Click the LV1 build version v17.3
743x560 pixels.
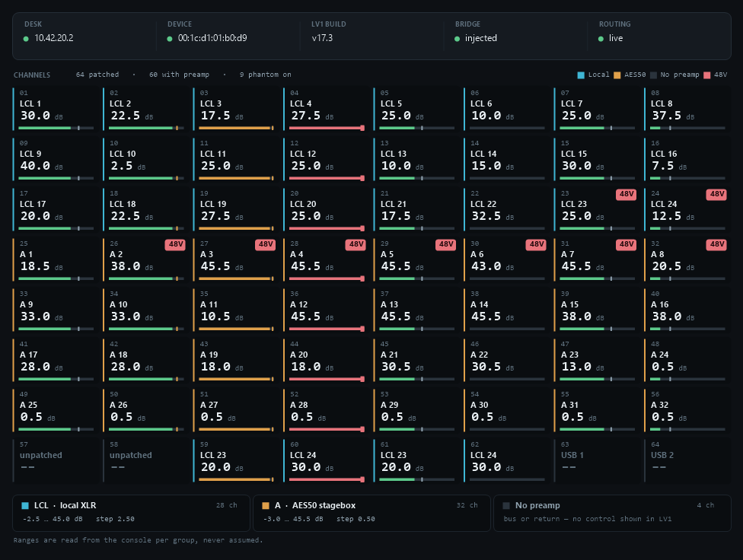click(x=322, y=38)
